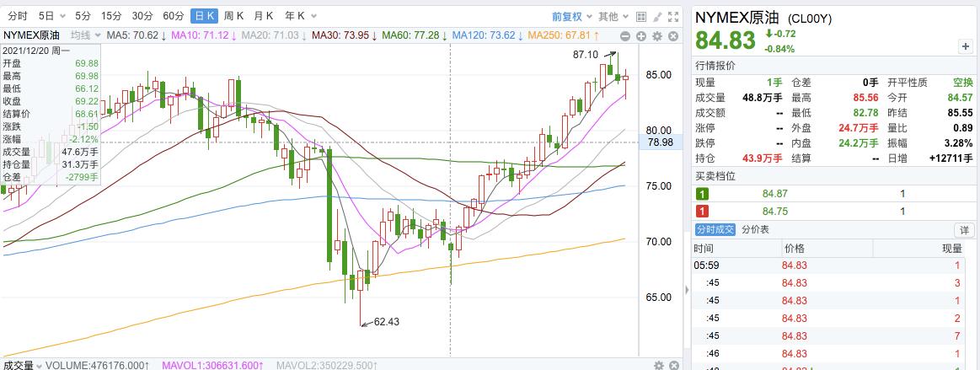Viewport: 980px width, 370px height.
Task: Open volume panel settings gear
Action: coord(659,365)
